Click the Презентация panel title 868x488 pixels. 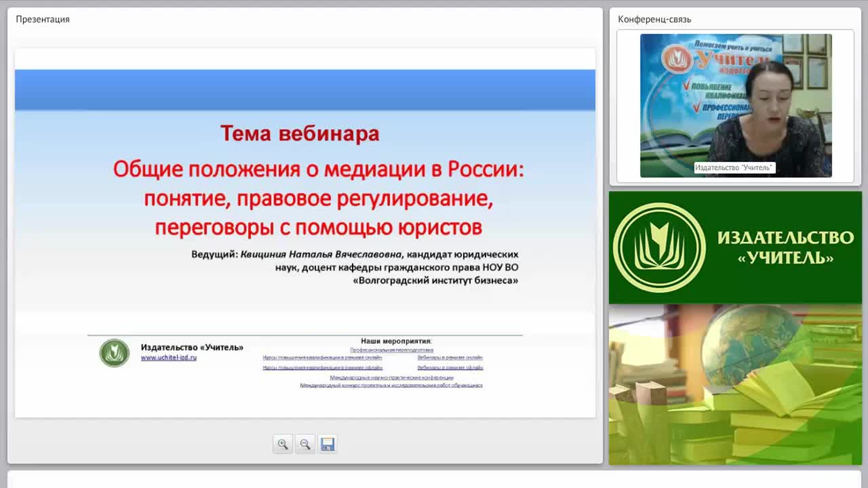click(43, 19)
